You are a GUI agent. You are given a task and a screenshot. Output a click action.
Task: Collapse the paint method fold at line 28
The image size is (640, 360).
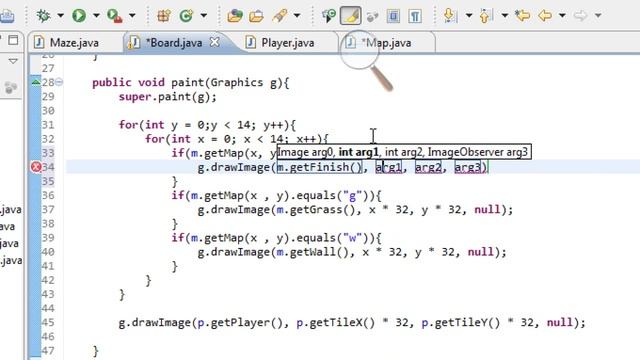point(59,82)
